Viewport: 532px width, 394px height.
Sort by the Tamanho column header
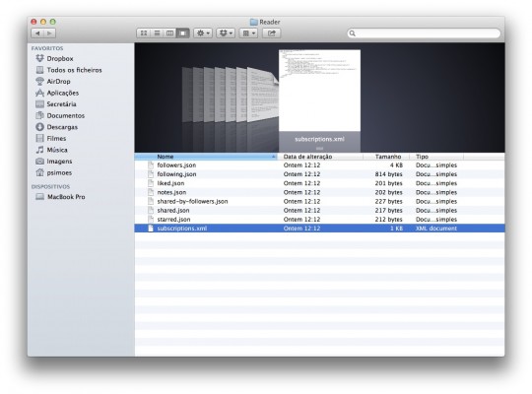[x=388, y=157]
